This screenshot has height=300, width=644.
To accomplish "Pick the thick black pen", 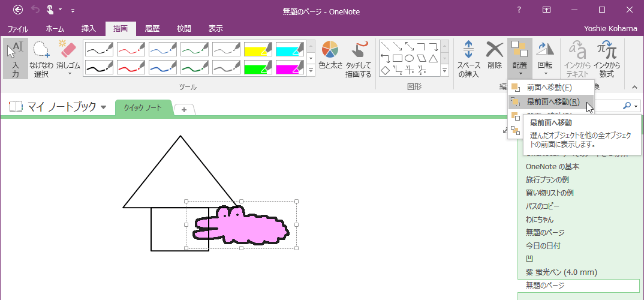I will pos(99,67).
